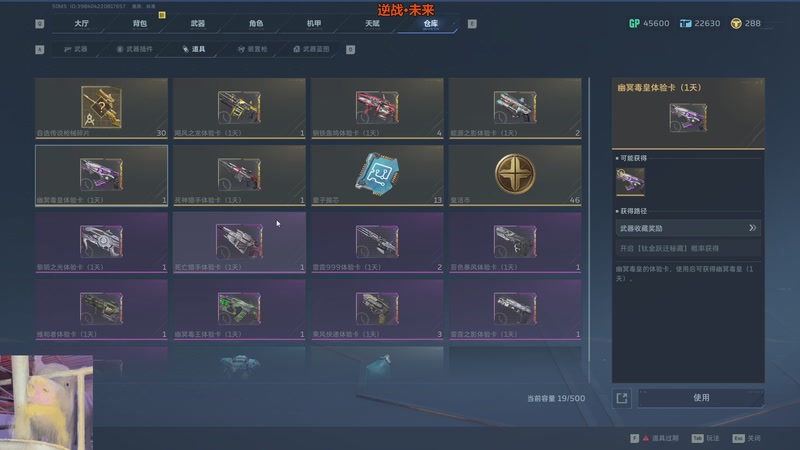Select the 量子握芯 quantum chip item
800x450 pixels.
(377, 175)
